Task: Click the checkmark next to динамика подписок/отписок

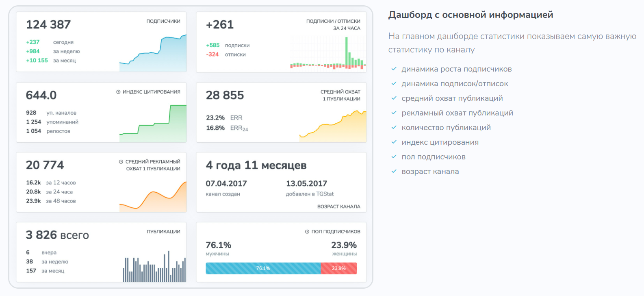Action: point(394,84)
